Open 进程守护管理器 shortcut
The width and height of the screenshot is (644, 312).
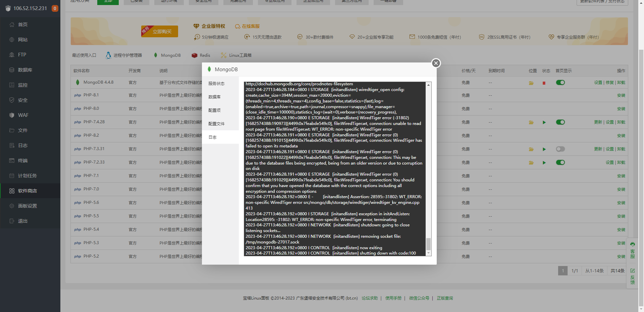pyautogui.click(x=124, y=55)
